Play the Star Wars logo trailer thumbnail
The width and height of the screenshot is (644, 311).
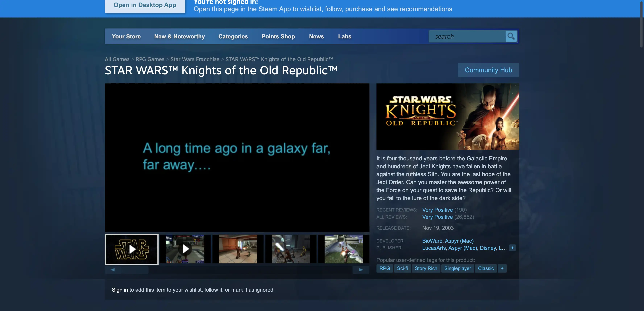(x=132, y=249)
